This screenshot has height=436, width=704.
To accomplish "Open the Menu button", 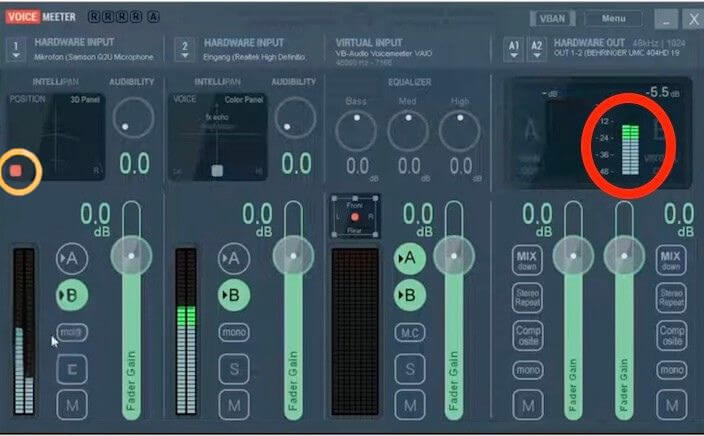I will [x=613, y=18].
